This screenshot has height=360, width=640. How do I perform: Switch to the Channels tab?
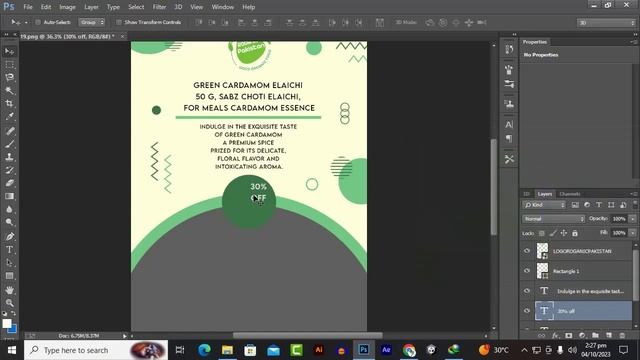pos(570,194)
